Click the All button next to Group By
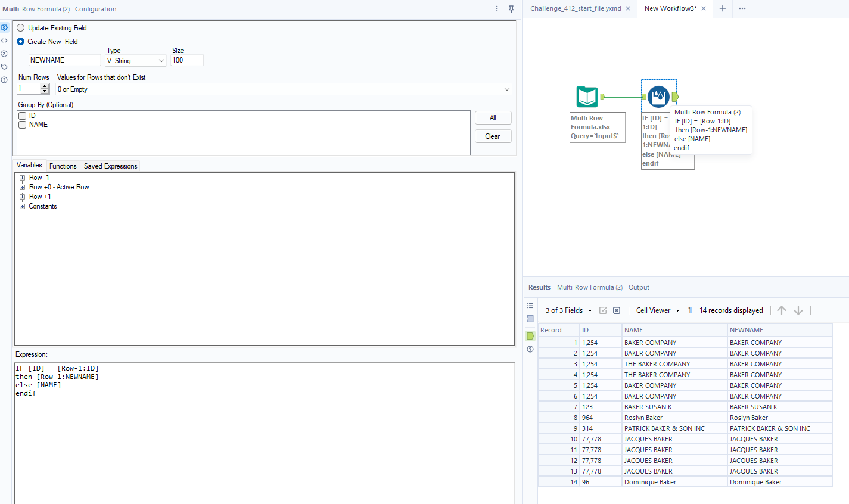This screenshot has width=849, height=504. pos(493,117)
